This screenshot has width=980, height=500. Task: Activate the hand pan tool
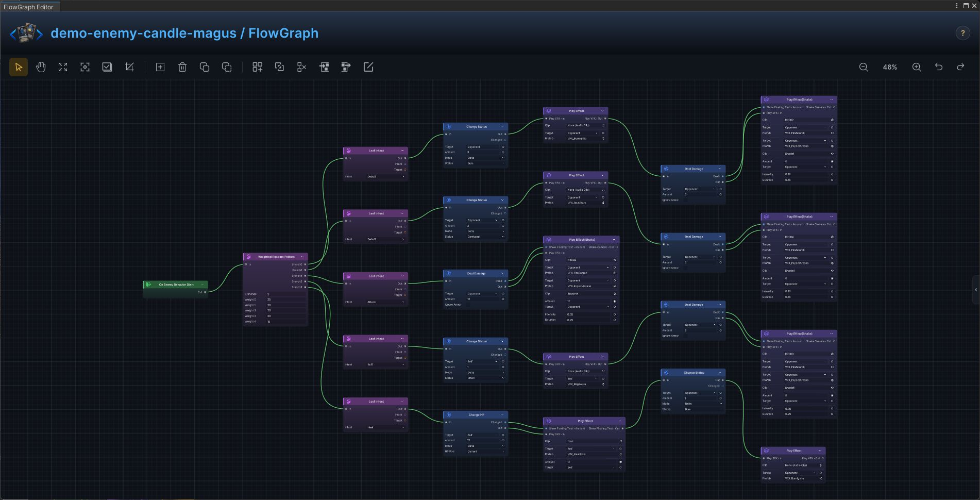click(x=41, y=67)
